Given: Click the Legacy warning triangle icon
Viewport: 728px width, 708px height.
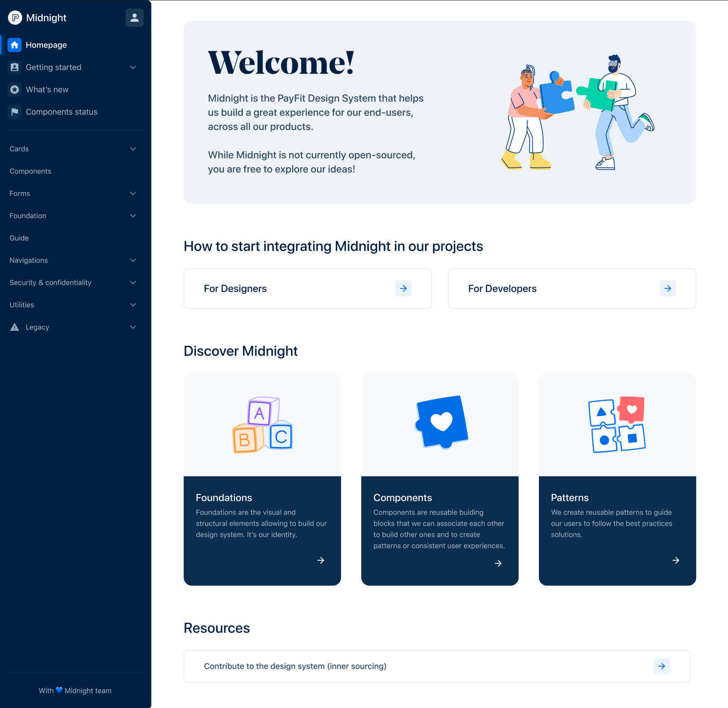Looking at the screenshot, I should click(15, 327).
